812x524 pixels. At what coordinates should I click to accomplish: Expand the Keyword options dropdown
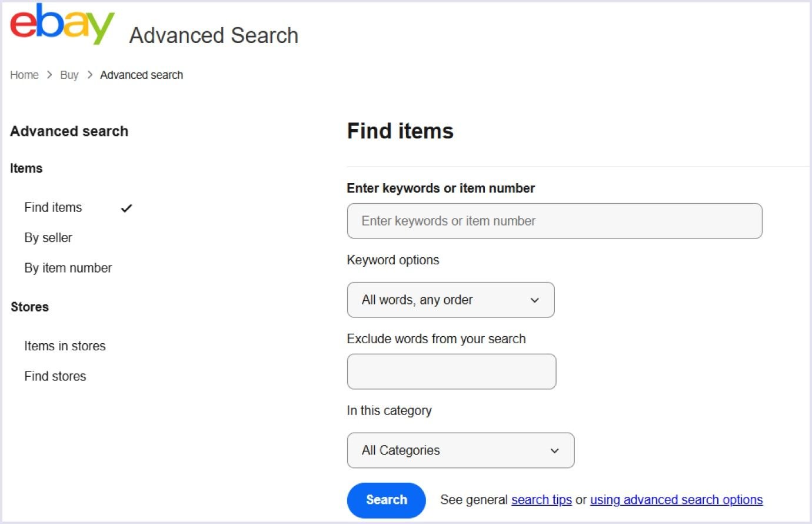(x=451, y=300)
